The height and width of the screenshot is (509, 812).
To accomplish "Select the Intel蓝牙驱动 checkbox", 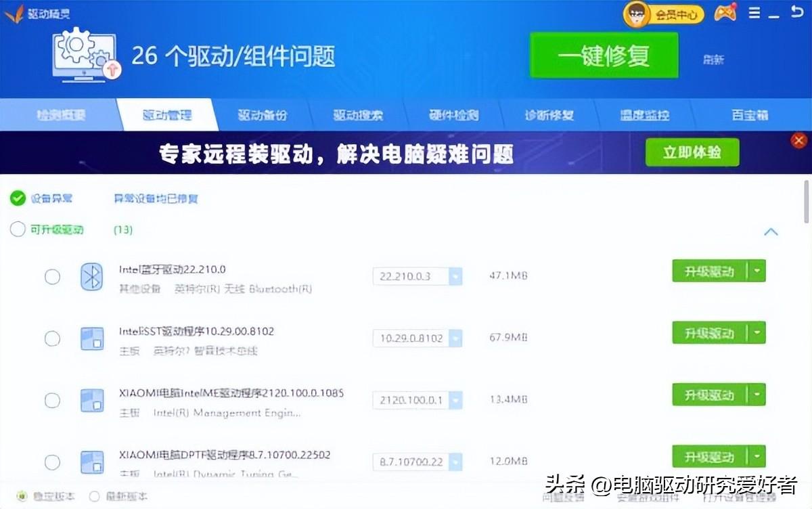I will point(52,277).
